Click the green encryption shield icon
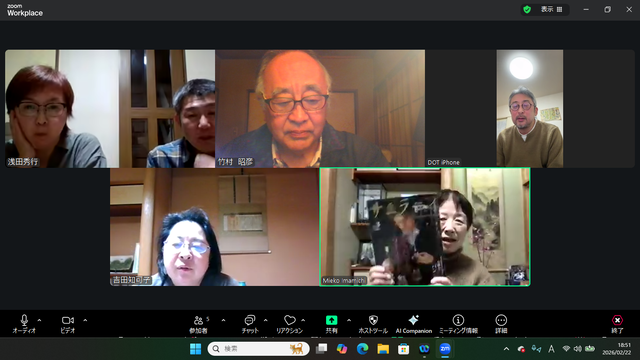The width and height of the screenshot is (640, 360). point(527,9)
